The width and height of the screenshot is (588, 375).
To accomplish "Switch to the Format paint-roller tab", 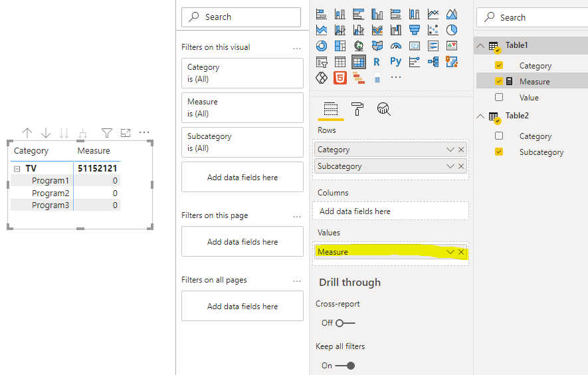I will [x=357, y=109].
